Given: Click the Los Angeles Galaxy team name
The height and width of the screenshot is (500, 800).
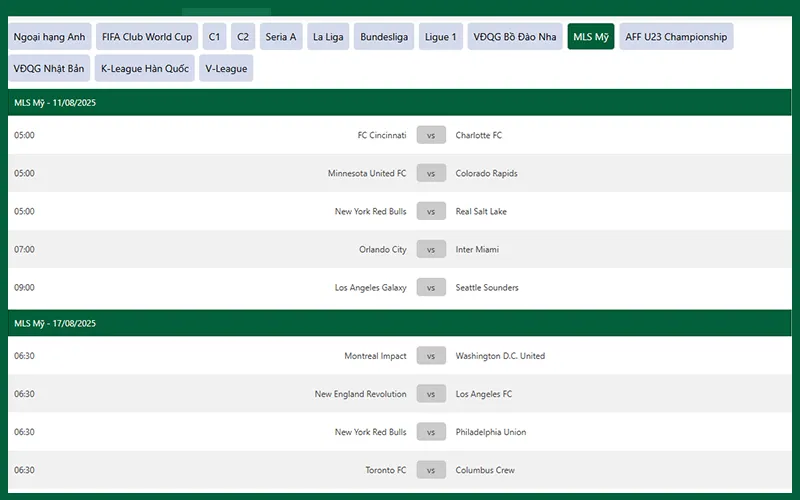Looking at the screenshot, I should coord(371,288).
